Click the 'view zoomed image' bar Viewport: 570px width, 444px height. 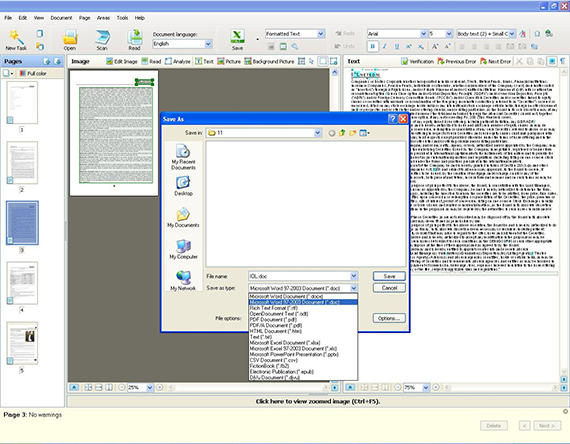click(318, 401)
